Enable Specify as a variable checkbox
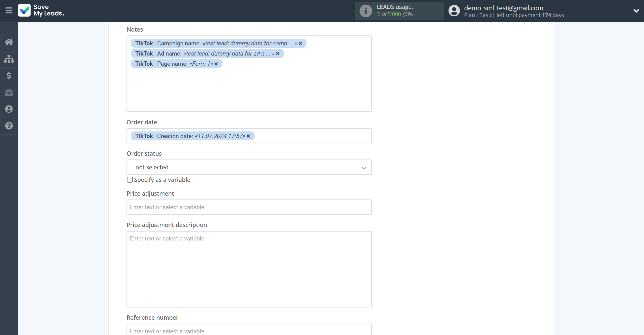This screenshot has width=644, height=335. coord(130,180)
